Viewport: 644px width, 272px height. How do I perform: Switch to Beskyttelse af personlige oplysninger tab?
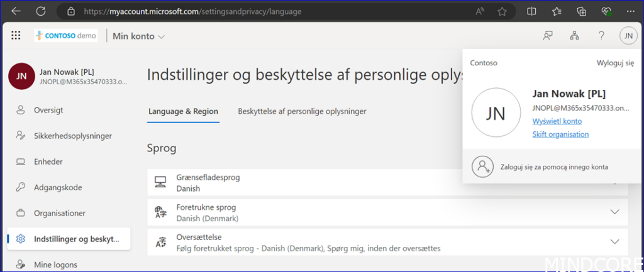click(x=302, y=111)
